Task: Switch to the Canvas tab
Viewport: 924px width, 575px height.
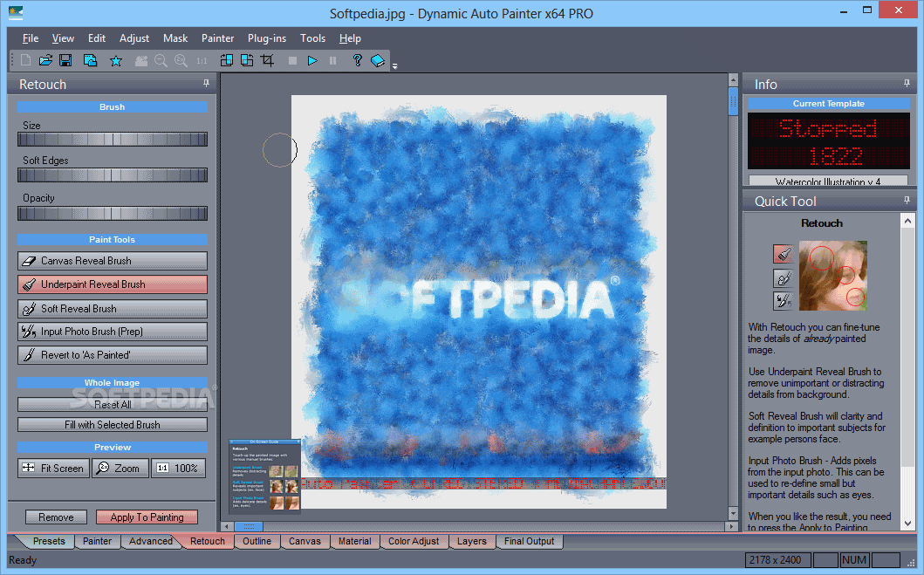Action: (305, 541)
